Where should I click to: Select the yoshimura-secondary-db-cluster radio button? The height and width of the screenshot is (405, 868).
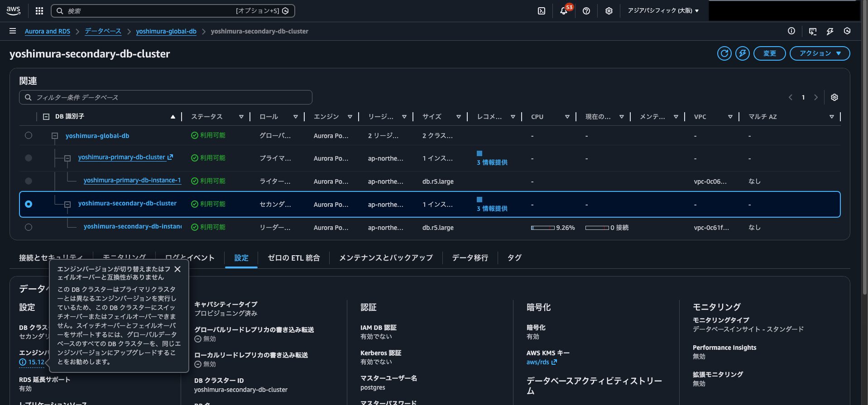[29, 204]
